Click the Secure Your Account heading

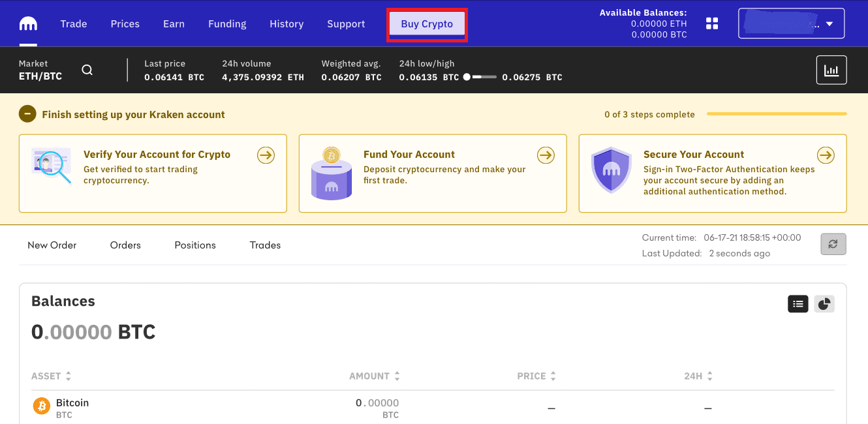(x=694, y=155)
